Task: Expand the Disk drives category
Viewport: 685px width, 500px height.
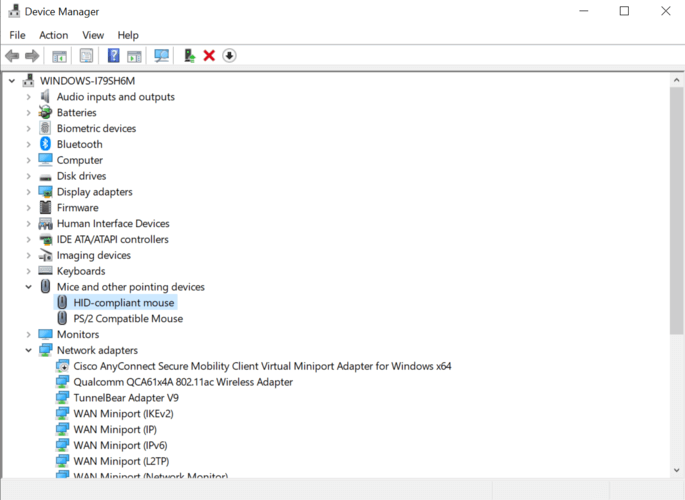Action: pos(28,176)
